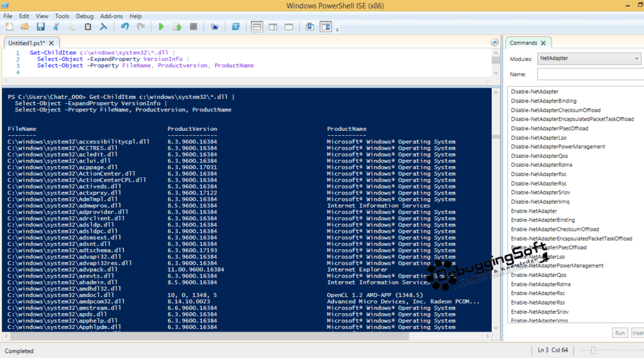Screen dimensions: 644x358
Task: Open the File menu
Action: pos(8,16)
